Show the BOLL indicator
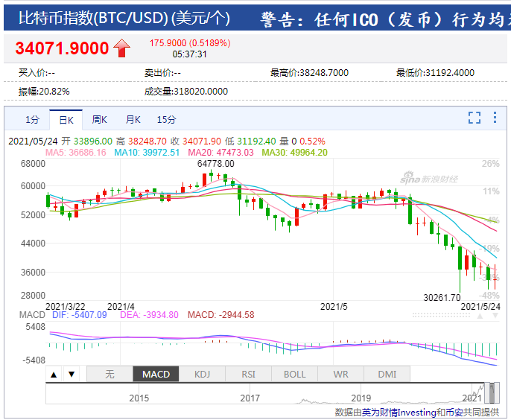This screenshot has width=511, height=420. tap(295, 374)
